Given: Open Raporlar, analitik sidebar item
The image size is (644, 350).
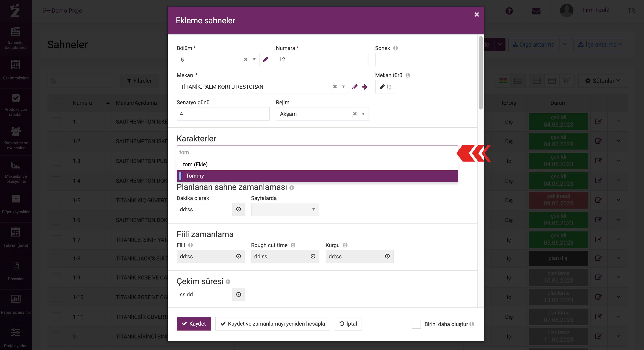Looking at the screenshot, I should coord(16,305).
